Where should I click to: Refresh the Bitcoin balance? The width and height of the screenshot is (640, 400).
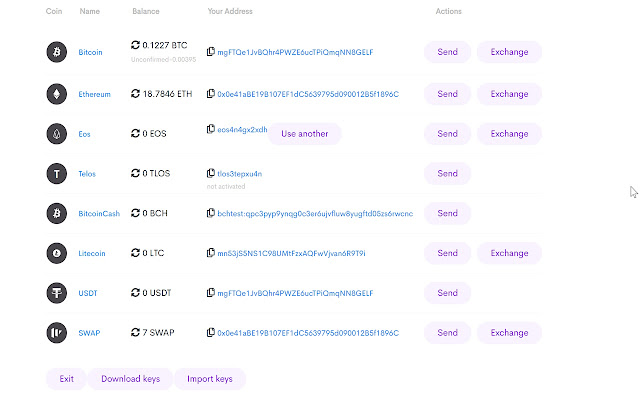coord(136,46)
